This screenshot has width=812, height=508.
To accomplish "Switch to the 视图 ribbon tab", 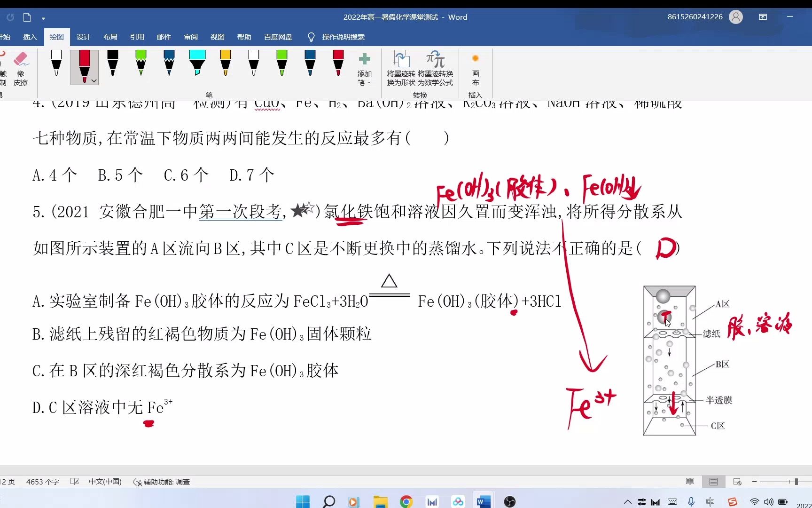I will coord(217,37).
